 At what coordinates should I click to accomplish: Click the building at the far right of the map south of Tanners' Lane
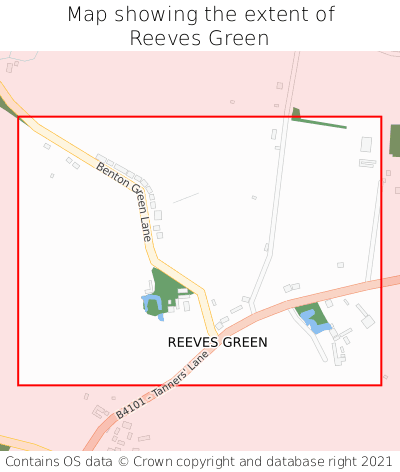coord(368,322)
